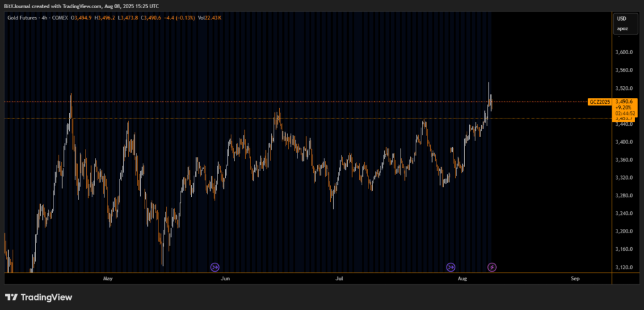Open the 4h interval in the legend
Screen dimensions: 644x310
pyautogui.click(x=44, y=18)
